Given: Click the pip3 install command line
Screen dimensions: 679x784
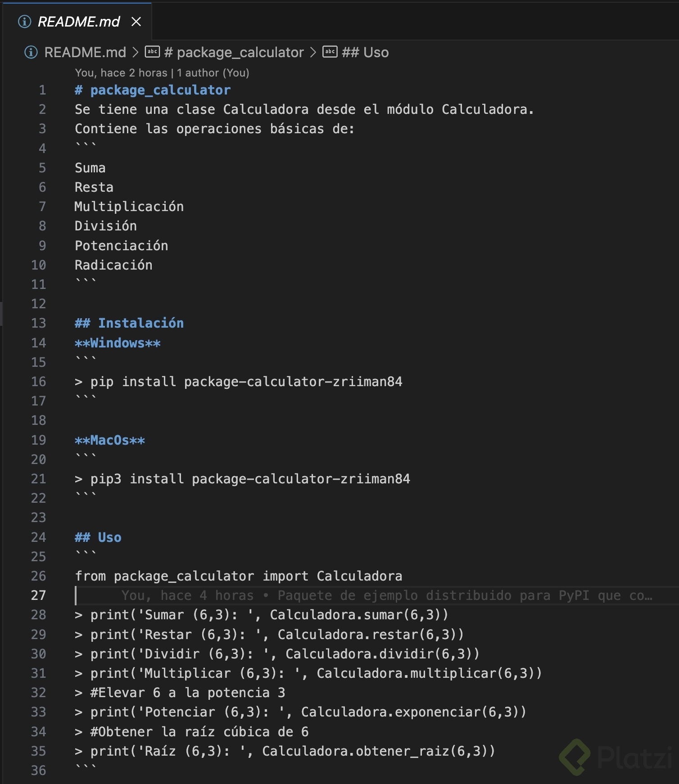Looking at the screenshot, I should [x=243, y=479].
